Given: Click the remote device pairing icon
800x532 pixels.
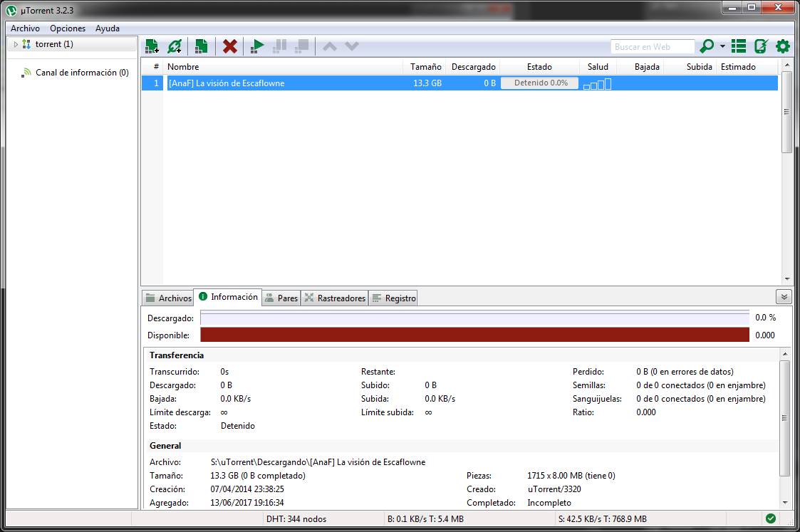Looking at the screenshot, I should click(761, 46).
